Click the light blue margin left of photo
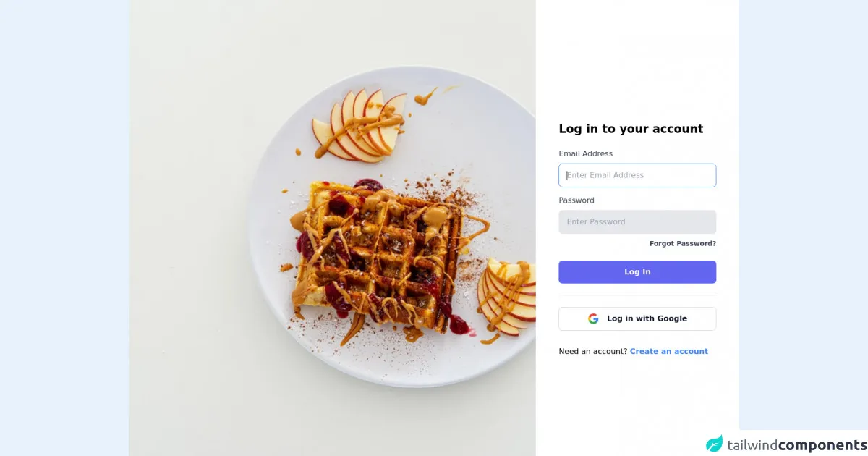The height and width of the screenshot is (456, 868). (x=65, y=228)
